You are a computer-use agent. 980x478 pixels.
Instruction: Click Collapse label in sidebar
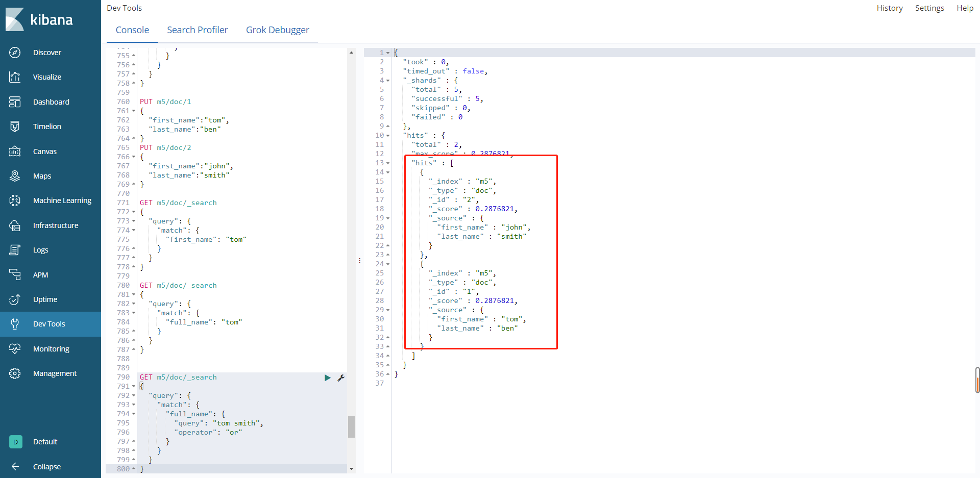tap(47, 467)
